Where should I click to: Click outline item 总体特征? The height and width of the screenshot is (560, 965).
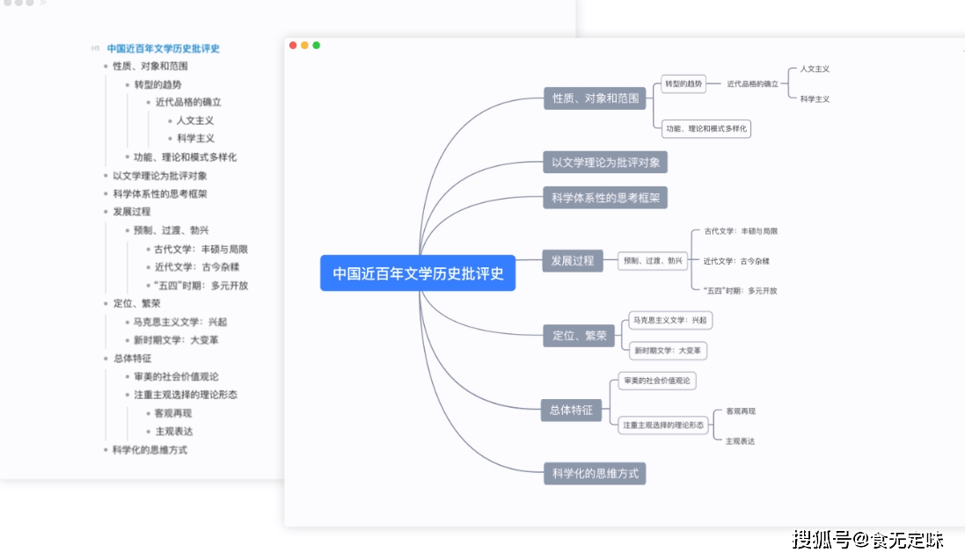[132, 359]
